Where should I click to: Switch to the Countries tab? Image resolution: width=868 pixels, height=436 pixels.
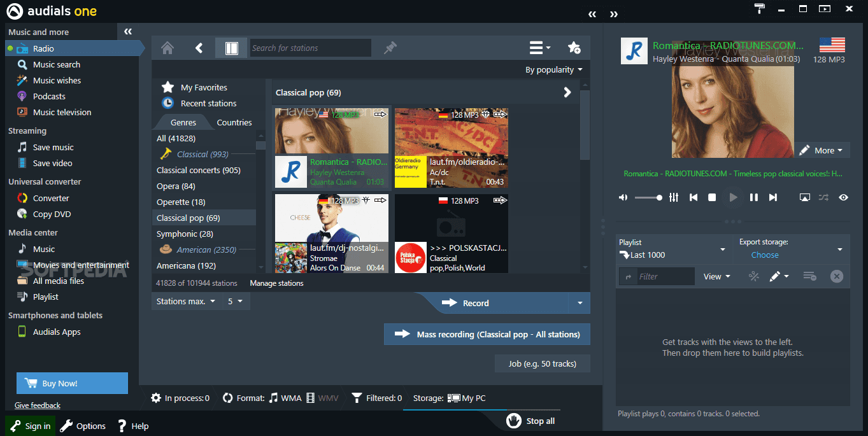click(234, 122)
